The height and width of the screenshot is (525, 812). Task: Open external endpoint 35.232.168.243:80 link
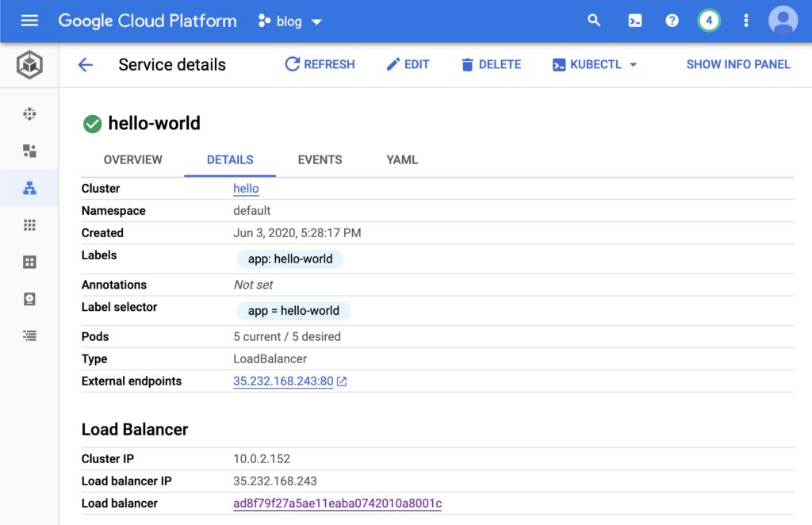(283, 381)
